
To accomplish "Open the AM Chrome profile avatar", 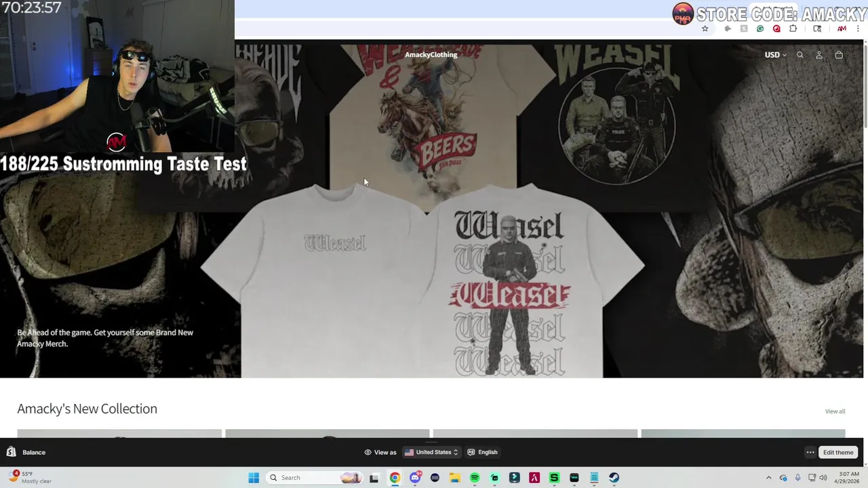I will [x=842, y=28].
